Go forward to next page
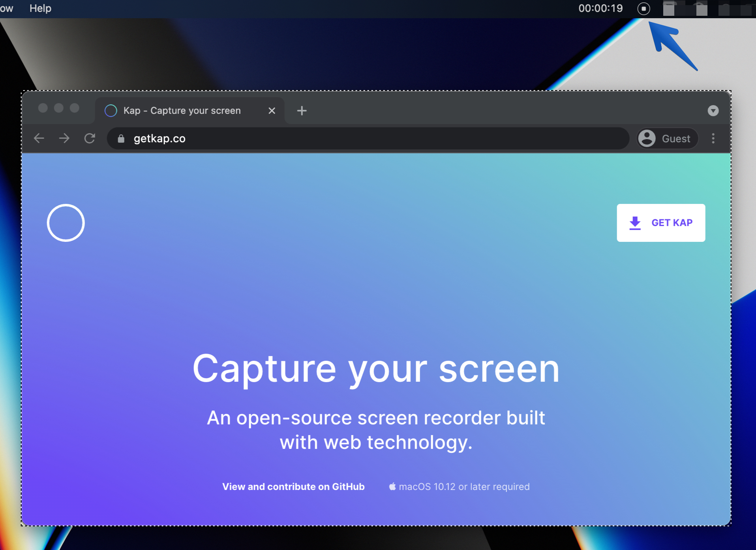Image resolution: width=756 pixels, height=550 pixels. (x=64, y=138)
